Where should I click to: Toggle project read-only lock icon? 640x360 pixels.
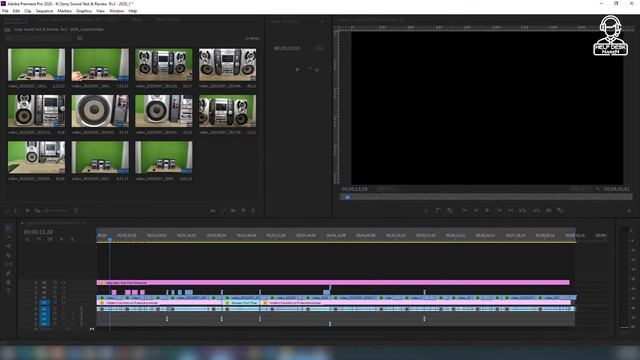coord(7,211)
